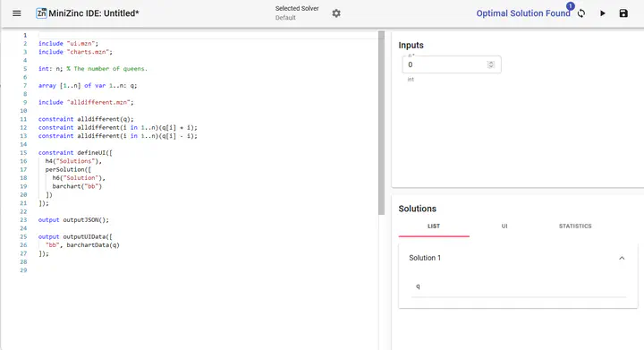Image resolution: width=644 pixels, height=350 pixels.
Task: Select the LIST tab
Action: click(434, 226)
